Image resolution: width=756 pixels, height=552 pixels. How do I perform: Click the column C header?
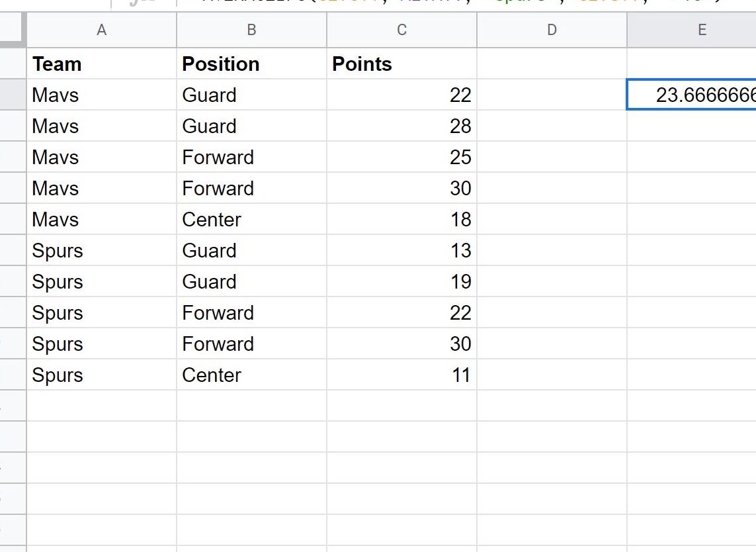point(401,30)
